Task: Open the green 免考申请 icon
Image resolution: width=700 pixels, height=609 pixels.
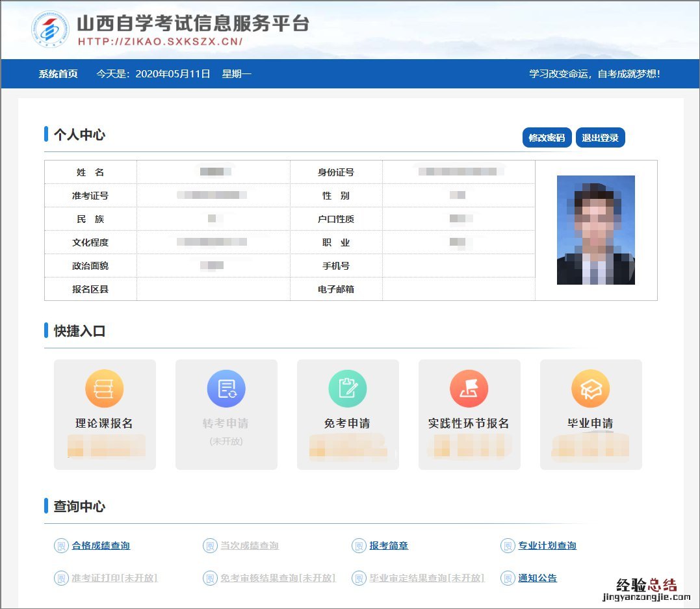Action: (347, 389)
